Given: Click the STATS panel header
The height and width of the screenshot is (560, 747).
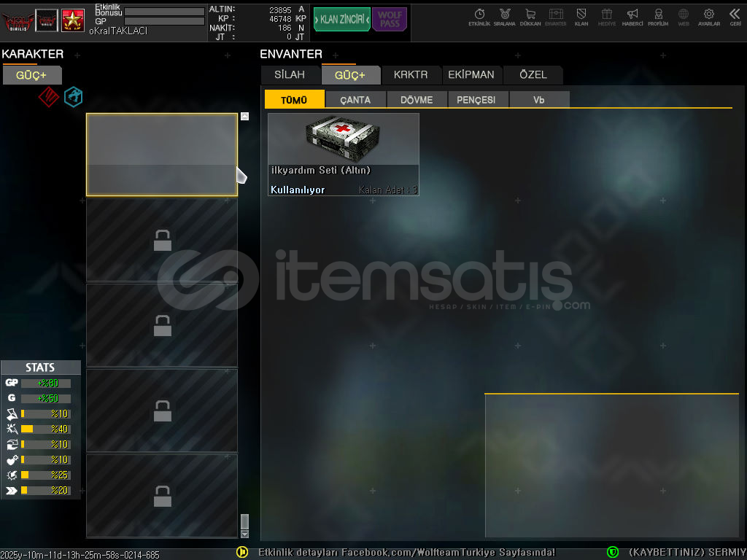Looking at the screenshot, I should [41, 367].
